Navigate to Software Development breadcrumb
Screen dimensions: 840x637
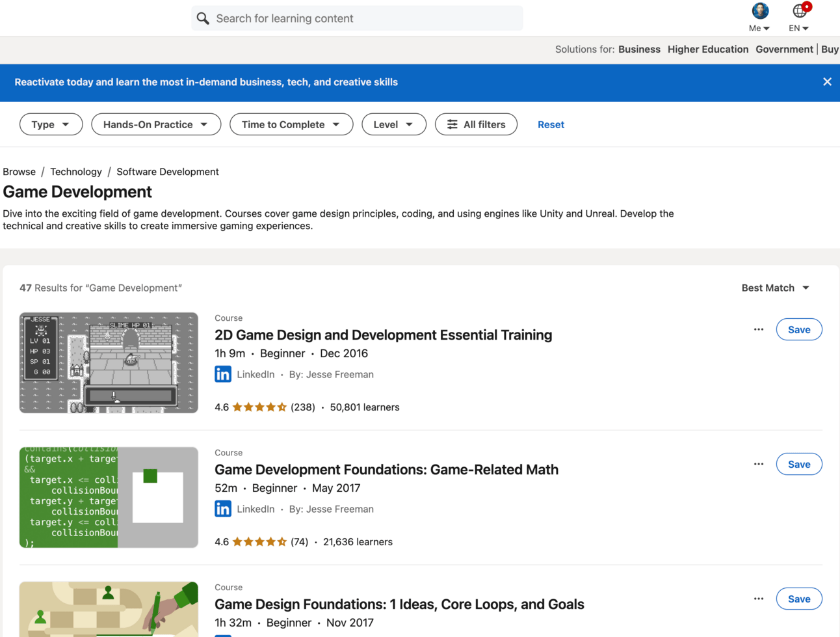pyautogui.click(x=168, y=172)
